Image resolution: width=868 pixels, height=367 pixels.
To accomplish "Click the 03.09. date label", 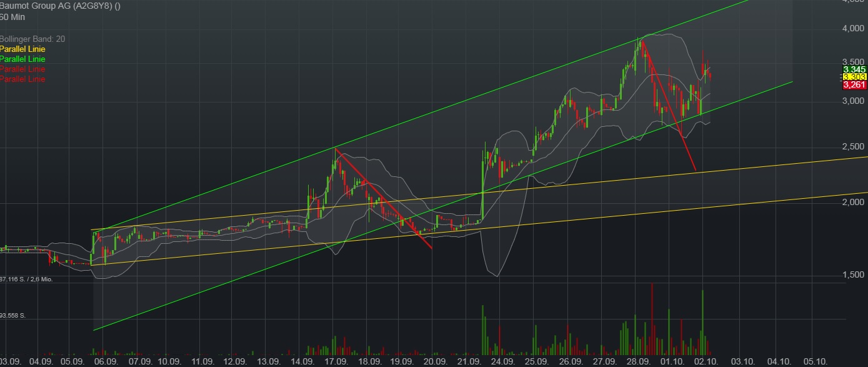I will pyautogui.click(x=11, y=362).
